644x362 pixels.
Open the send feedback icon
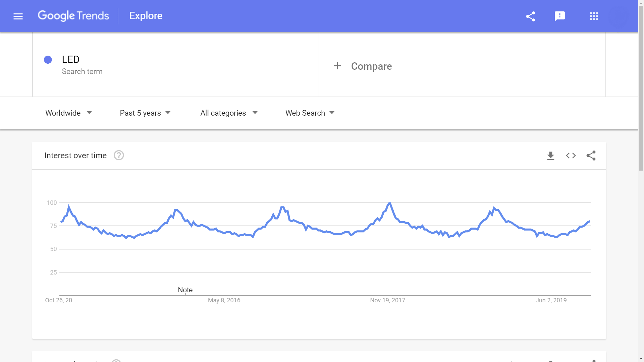coord(560,16)
